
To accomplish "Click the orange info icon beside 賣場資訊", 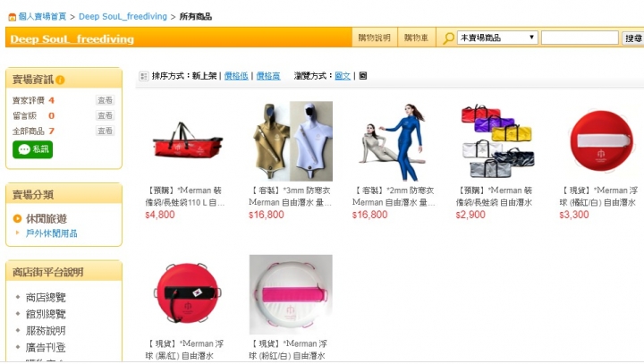I will click(61, 80).
